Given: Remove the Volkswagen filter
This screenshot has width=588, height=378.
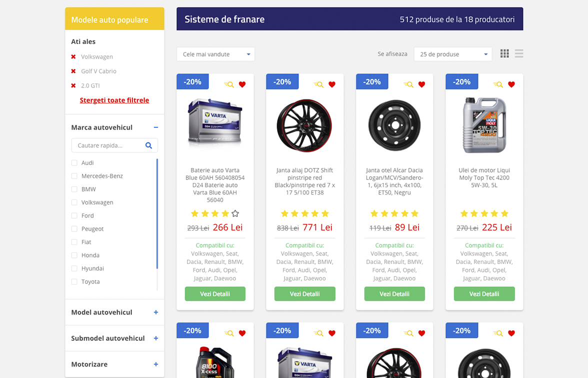Looking at the screenshot, I should coord(73,57).
